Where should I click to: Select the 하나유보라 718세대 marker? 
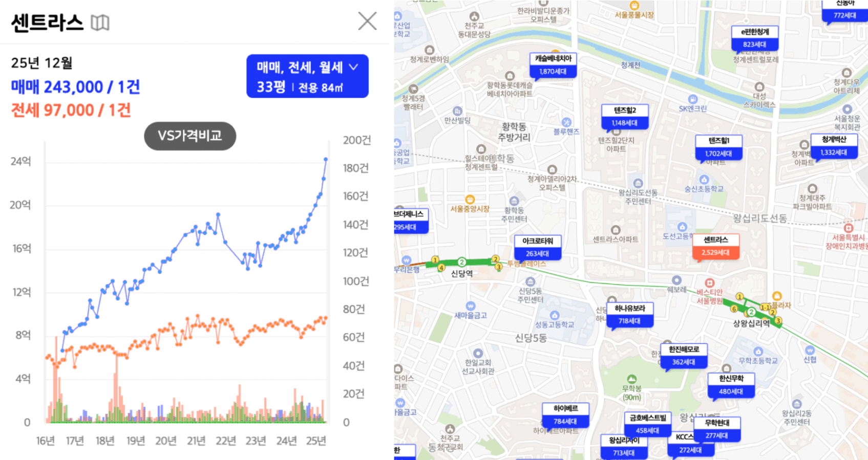point(629,315)
